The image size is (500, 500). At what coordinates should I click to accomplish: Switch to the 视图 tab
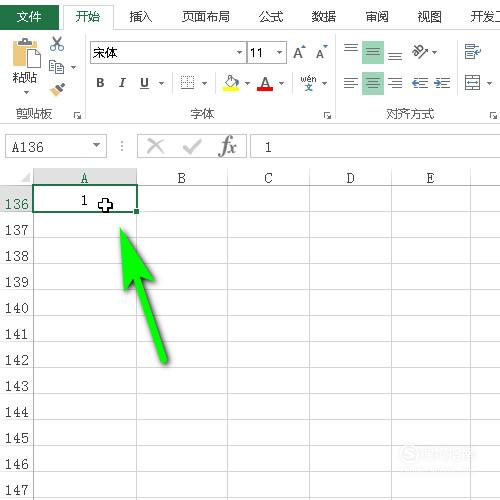pyautogui.click(x=430, y=16)
